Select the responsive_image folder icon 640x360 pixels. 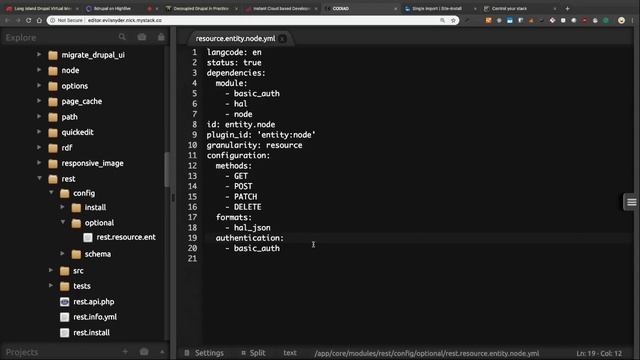53,164
